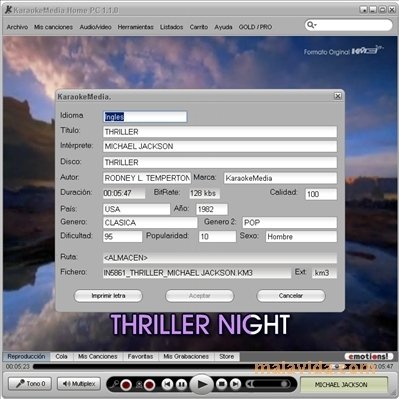Click the Imprimir letra button
The image size is (399, 399).
(x=108, y=296)
